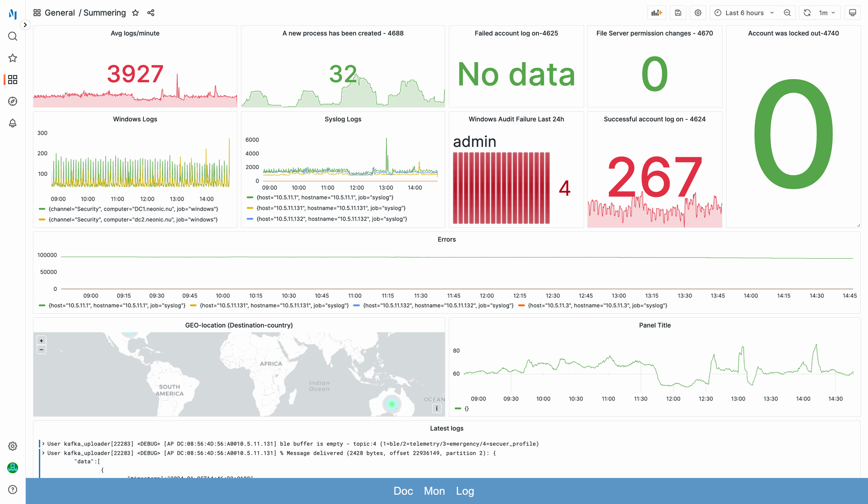The width and height of the screenshot is (868, 504).
Task: Open Avg logs/minute panel title menu
Action: pyautogui.click(x=135, y=33)
